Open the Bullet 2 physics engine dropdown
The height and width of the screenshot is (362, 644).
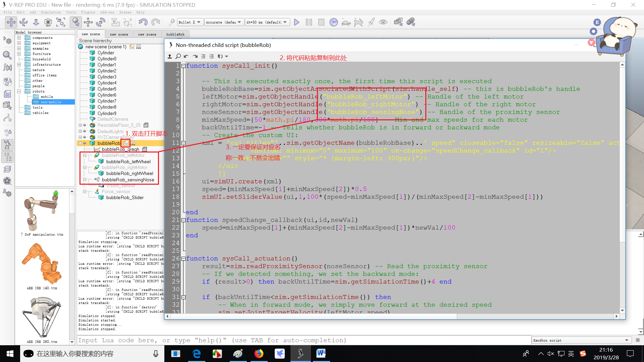click(190, 22)
